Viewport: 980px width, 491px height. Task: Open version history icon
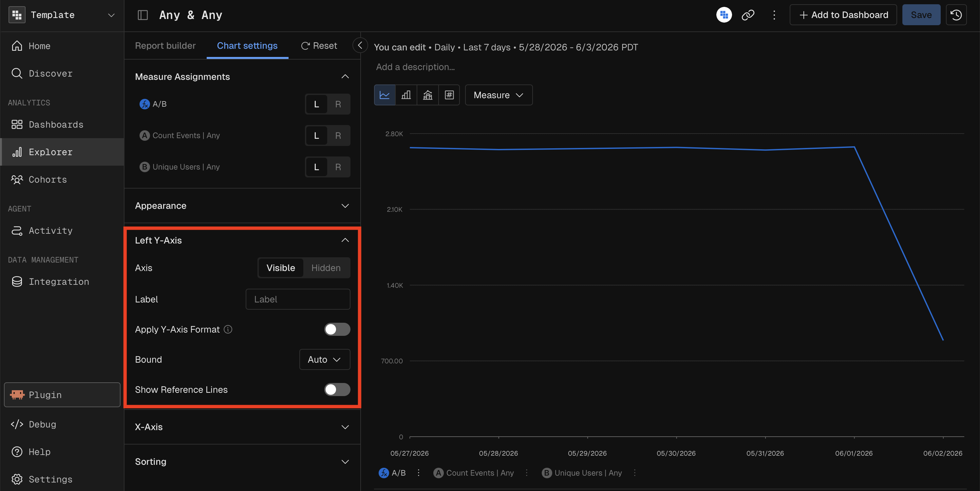coord(956,15)
